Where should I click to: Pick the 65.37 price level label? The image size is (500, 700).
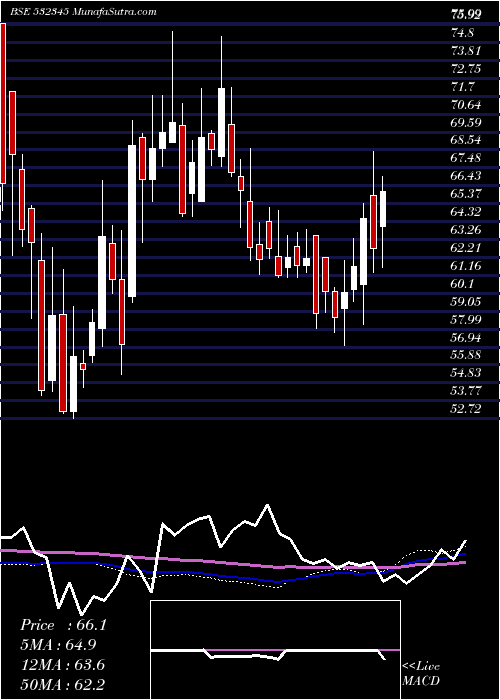coord(467,194)
